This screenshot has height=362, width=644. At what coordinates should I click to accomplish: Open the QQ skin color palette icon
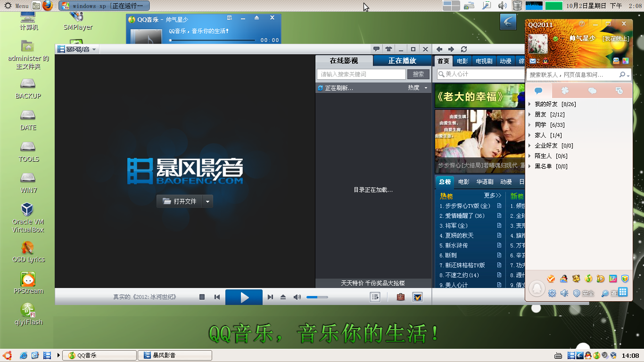pos(626,61)
